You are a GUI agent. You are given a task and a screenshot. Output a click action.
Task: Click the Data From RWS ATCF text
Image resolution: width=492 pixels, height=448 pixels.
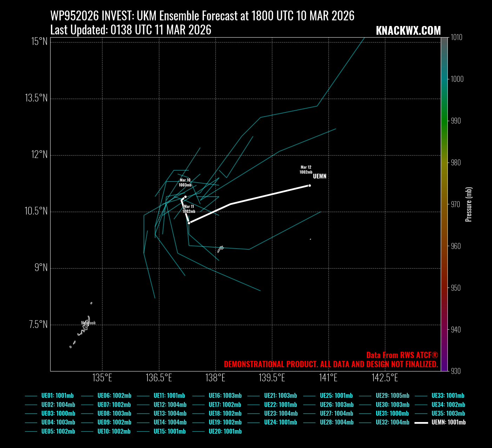[x=402, y=355]
